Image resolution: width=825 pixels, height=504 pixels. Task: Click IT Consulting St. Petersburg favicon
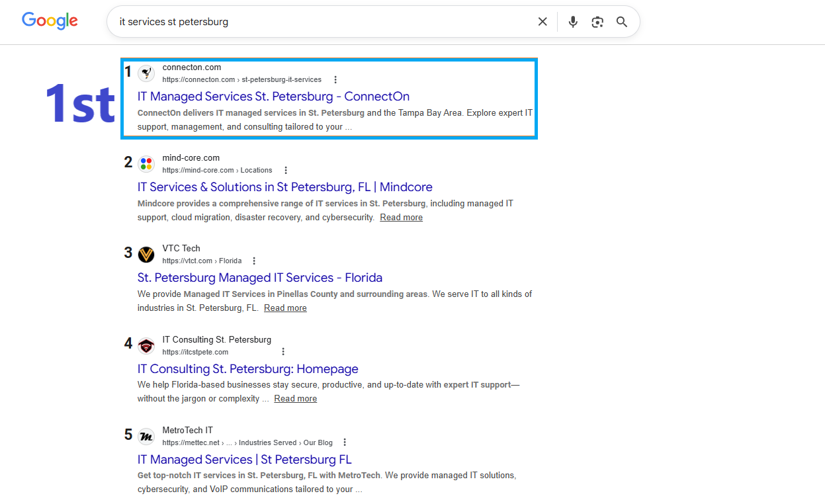click(146, 345)
